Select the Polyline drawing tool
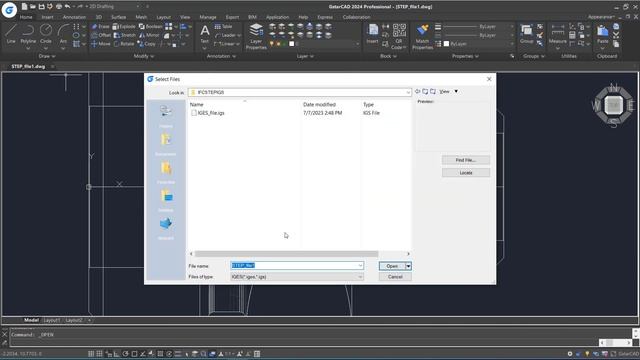 [28, 34]
